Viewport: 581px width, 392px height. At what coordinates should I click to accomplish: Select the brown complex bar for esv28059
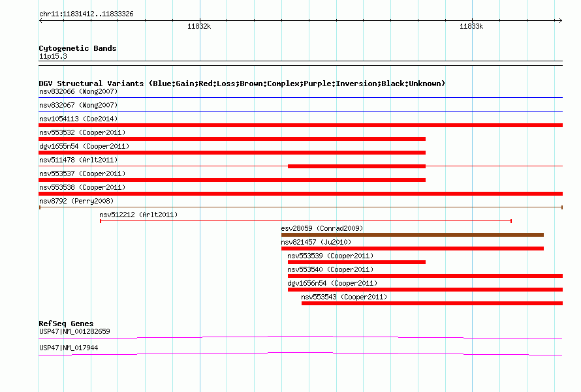pyautogui.click(x=413, y=235)
